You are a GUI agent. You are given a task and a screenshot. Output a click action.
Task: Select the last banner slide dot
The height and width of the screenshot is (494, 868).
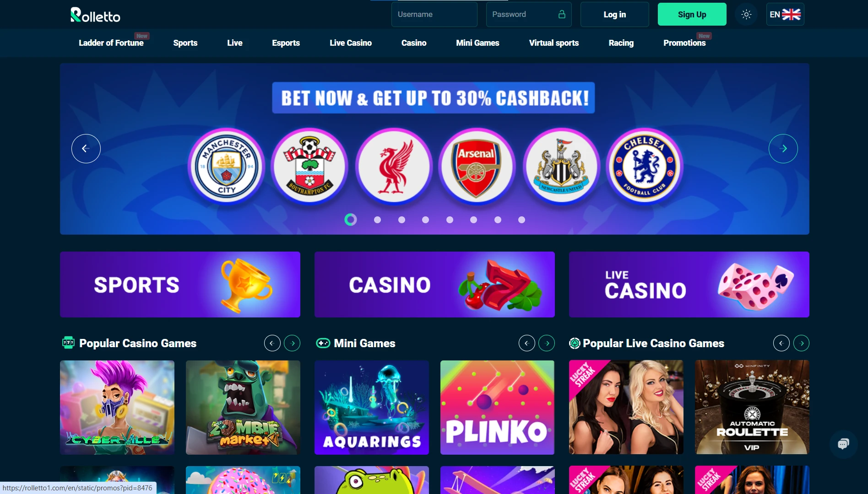[521, 220]
